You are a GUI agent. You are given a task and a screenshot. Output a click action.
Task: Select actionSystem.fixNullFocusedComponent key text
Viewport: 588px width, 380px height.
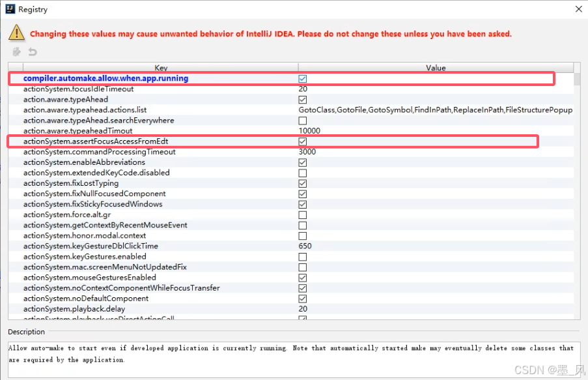click(x=94, y=194)
